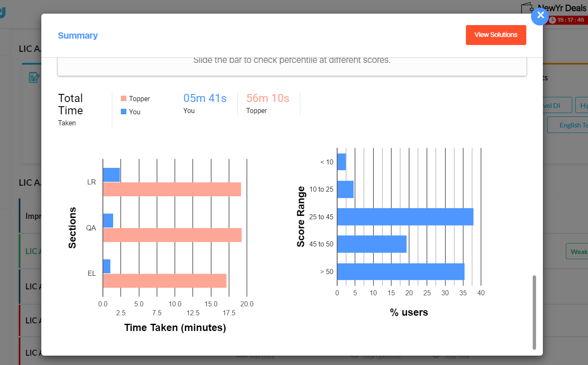Click the 25 to 45 score range bar
The width and height of the screenshot is (588, 365).
(x=405, y=217)
